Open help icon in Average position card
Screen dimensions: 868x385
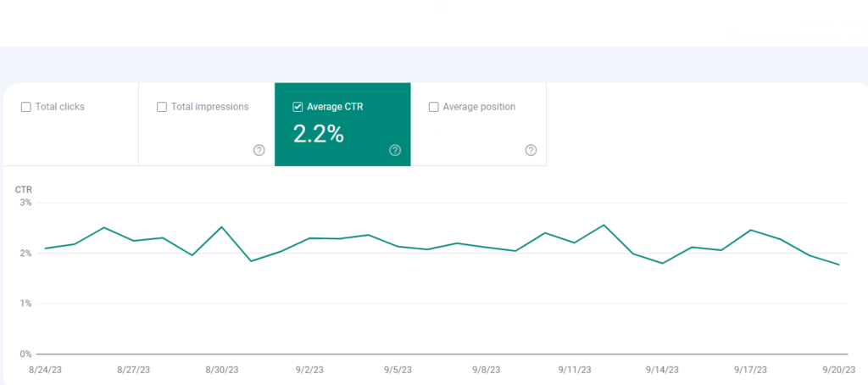click(531, 150)
